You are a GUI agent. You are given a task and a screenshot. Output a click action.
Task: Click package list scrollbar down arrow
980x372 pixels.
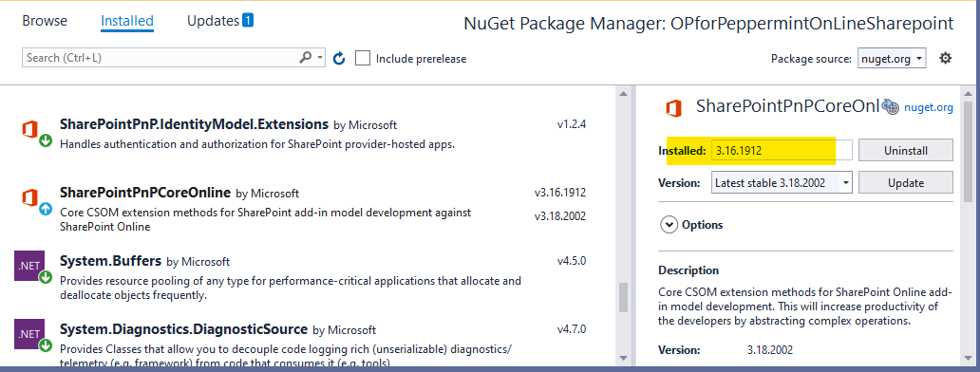click(623, 358)
